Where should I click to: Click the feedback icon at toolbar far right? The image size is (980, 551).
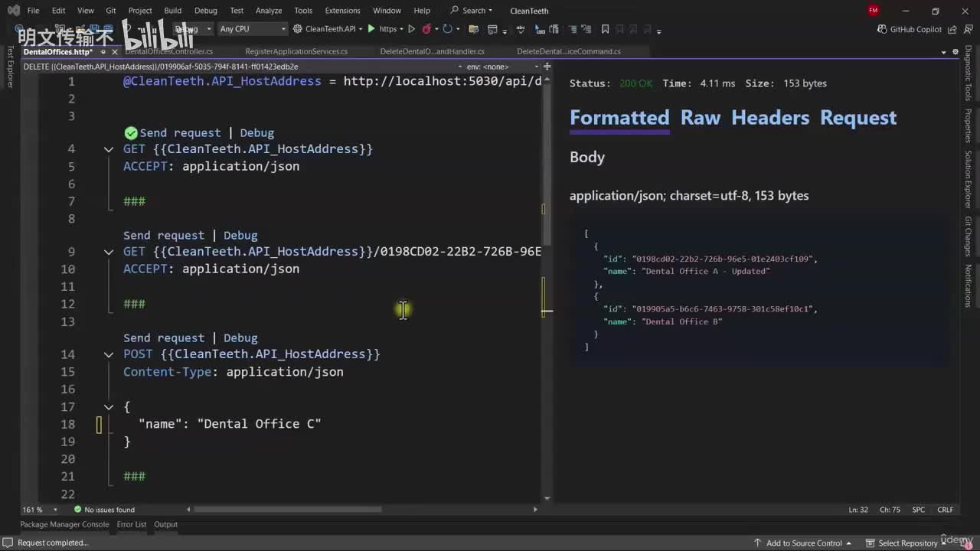pyautogui.click(x=968, y=29)
